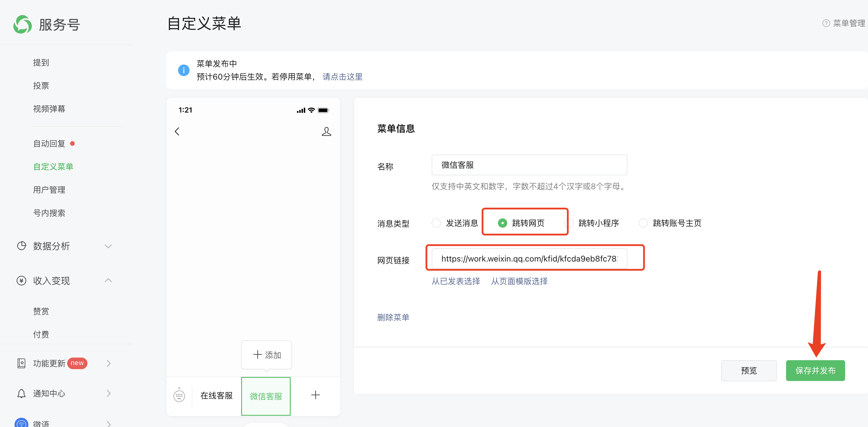
Task: Click the 网页链接 URL input field
Action: click(529, 259)
